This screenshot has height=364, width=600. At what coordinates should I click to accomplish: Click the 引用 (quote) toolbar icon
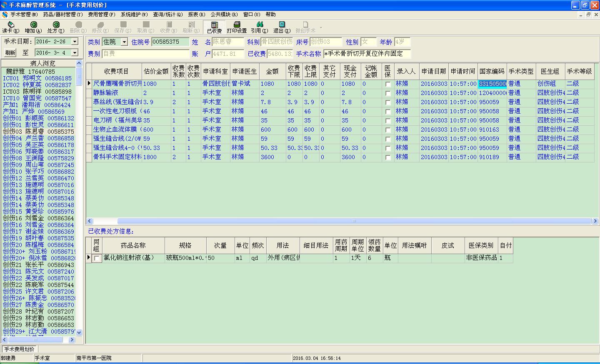[x=260, y=25]
